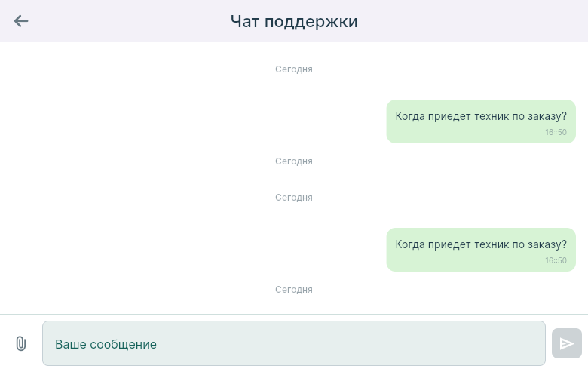Click the word "поддержки" in the header
Image resolution: width=588 pixels, height=372 pixels.
click(316, 21)
